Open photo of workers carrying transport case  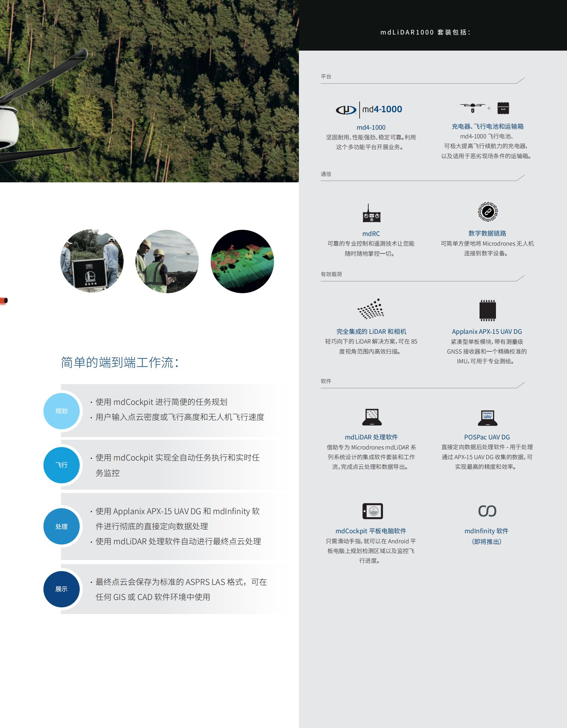92,261
